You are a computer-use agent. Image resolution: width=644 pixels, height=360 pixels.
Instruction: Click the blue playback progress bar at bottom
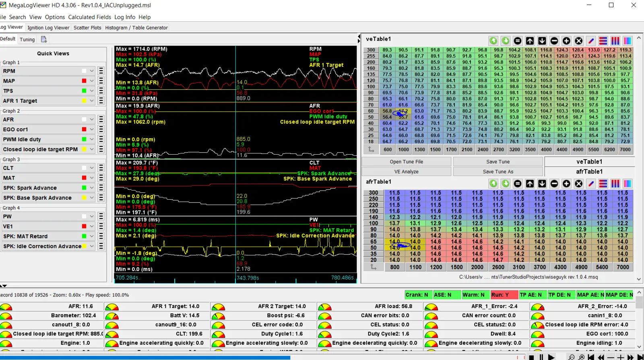pos(145,357)
